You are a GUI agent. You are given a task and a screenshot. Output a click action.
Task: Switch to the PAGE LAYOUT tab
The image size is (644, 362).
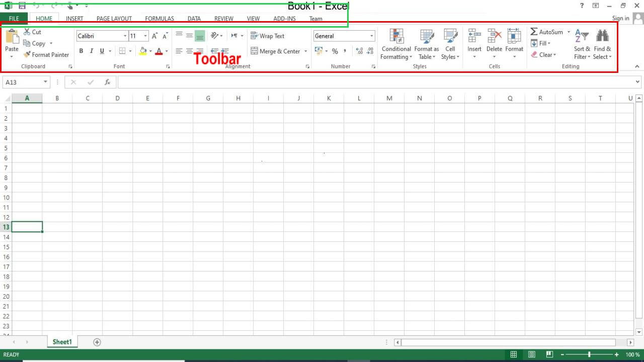(x=114, y=19)
